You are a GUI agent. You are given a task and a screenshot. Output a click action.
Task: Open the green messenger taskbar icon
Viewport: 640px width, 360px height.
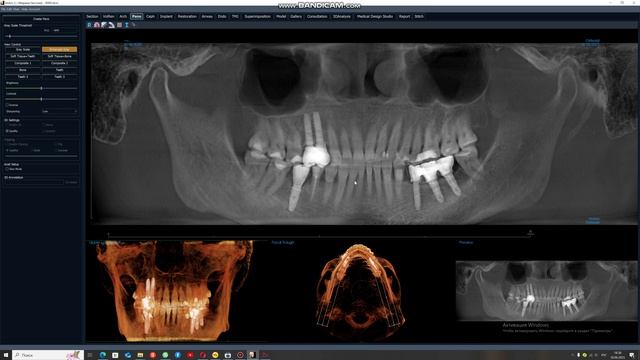pos(165,355)
